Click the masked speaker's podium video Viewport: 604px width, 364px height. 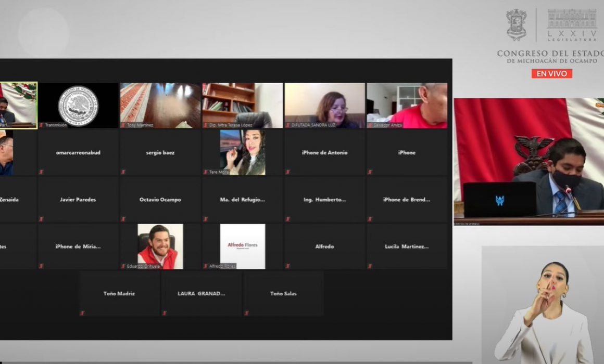[529, 162]
